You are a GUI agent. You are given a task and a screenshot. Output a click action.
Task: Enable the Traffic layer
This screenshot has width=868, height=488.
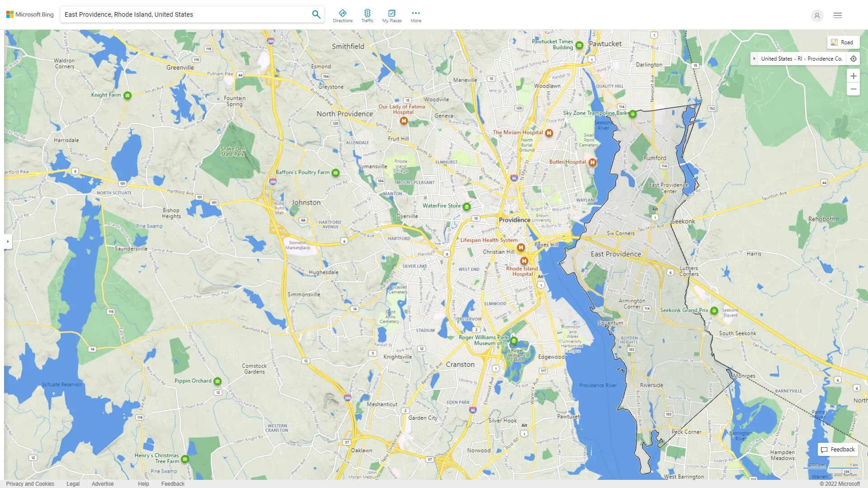click(x=368, y=15)
